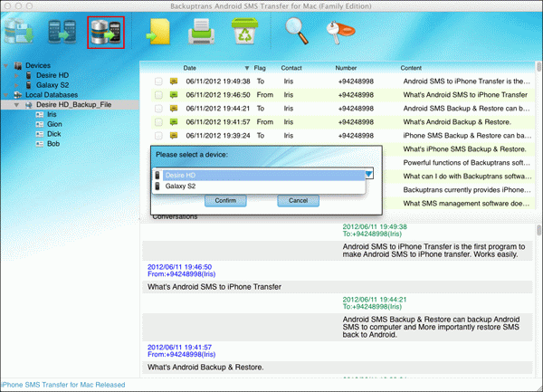Screen dimensions: 543x392
Task: Expand the Desire HD device node
Action: 16,75
